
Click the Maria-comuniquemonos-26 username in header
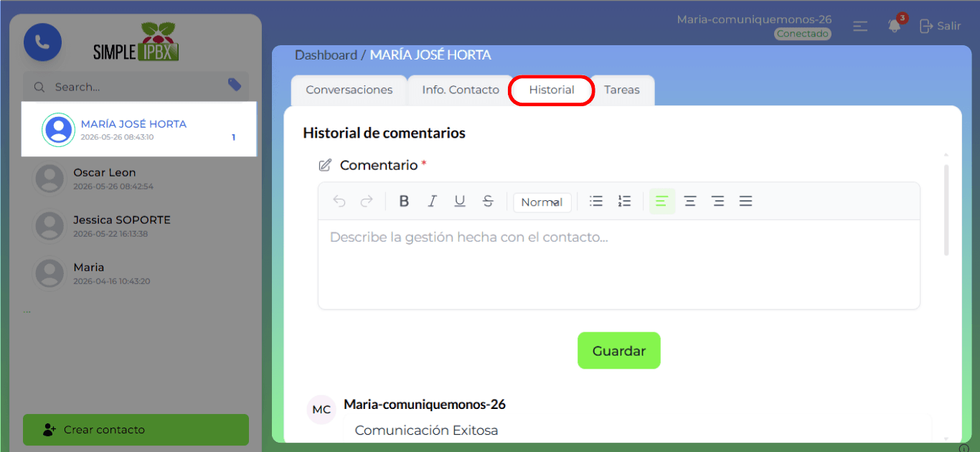(x=754, y=19)
